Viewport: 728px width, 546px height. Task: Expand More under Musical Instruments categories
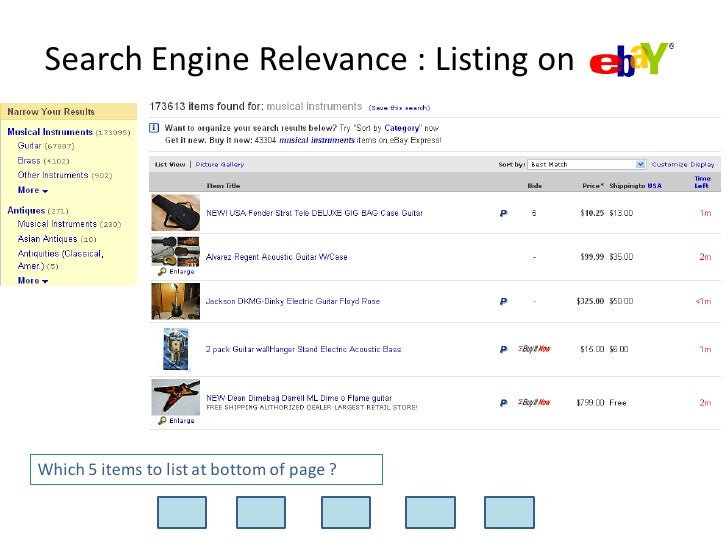(32, 190)
